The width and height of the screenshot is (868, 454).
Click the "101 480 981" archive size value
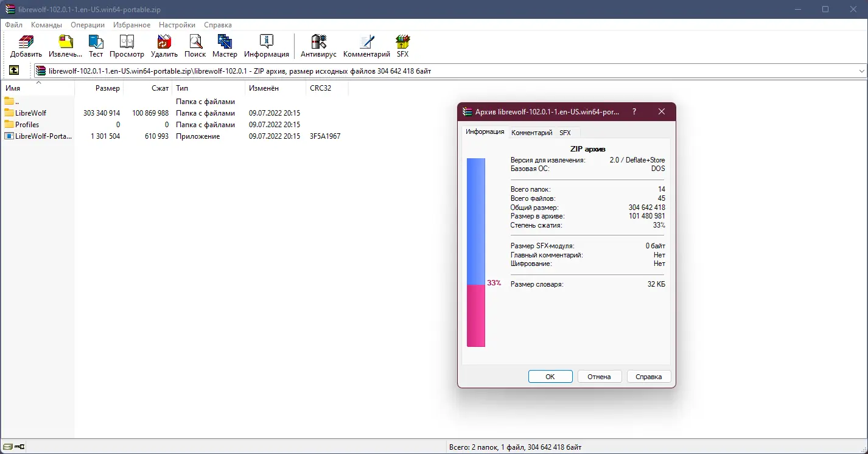coord(647,217)
